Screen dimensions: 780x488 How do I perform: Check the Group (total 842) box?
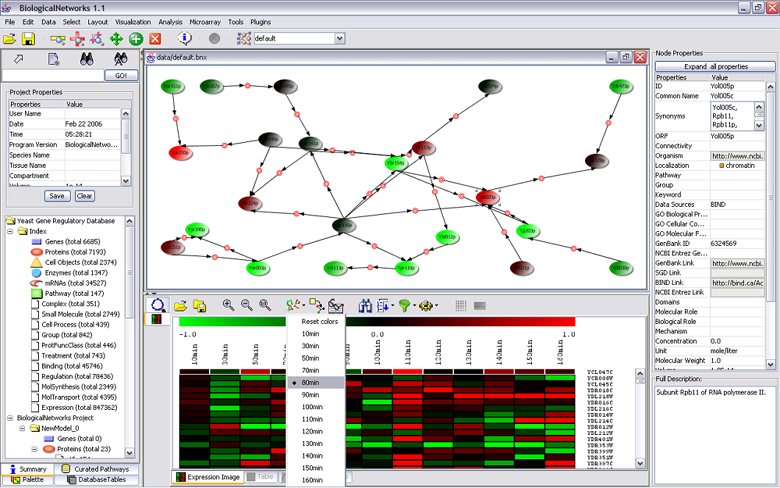coord(35,335)
